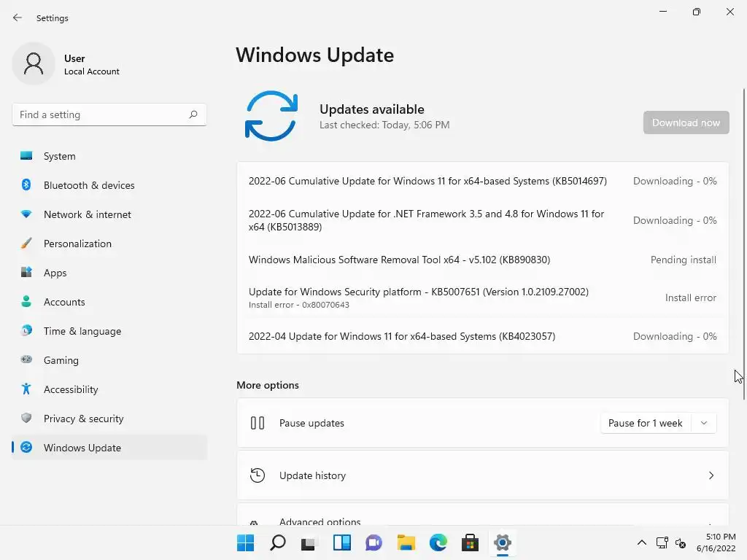Click the large blue update sync icon
The height and width of the screenshot is (560, 747).
pyautogui.click(x=271, y=116)
